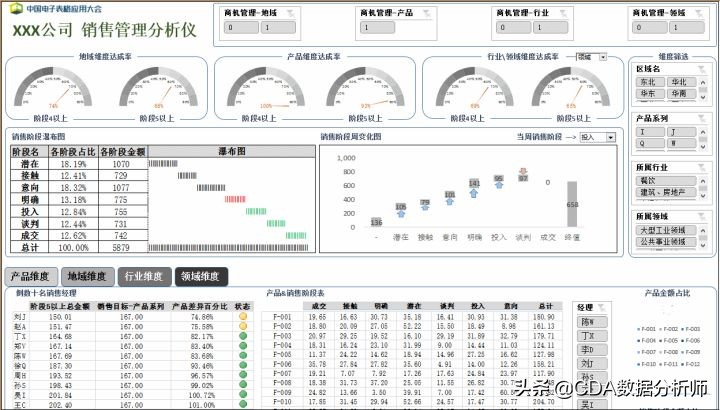Select 建筑、房地产 in 所属行业 slicer
The height and width of the screenshot is (410, 720).
(x=666, y=192)
